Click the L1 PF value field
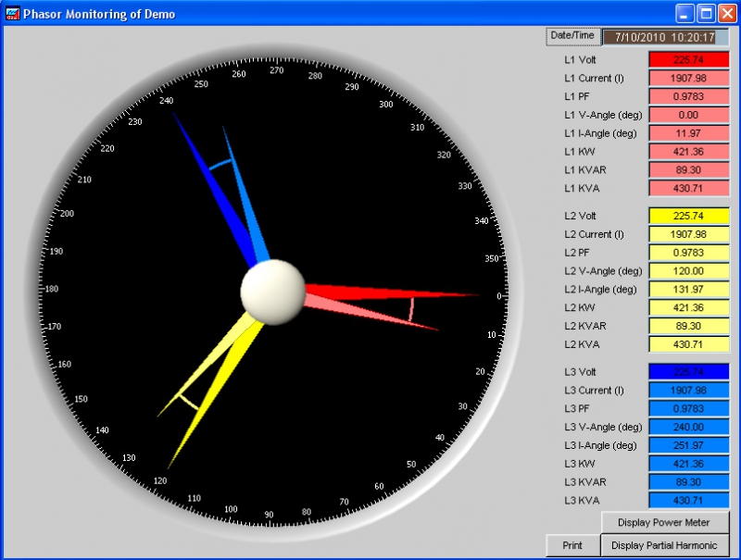This screenshot has height=560, width=741. [x=688, y=96]
